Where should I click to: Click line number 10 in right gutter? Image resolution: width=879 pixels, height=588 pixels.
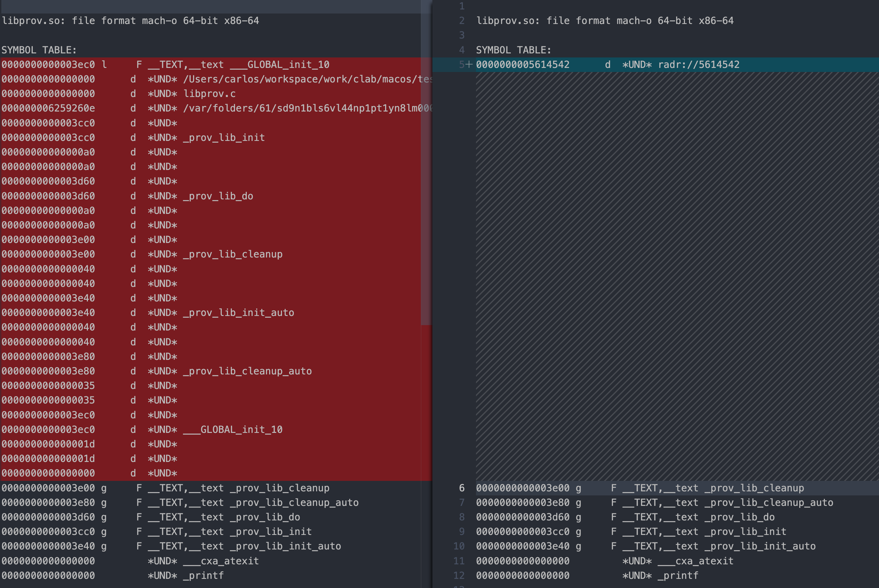[x=459, y=546]
